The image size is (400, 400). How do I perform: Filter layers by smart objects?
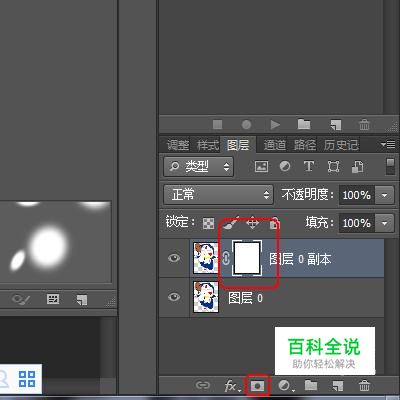click(x=357, y=166)
